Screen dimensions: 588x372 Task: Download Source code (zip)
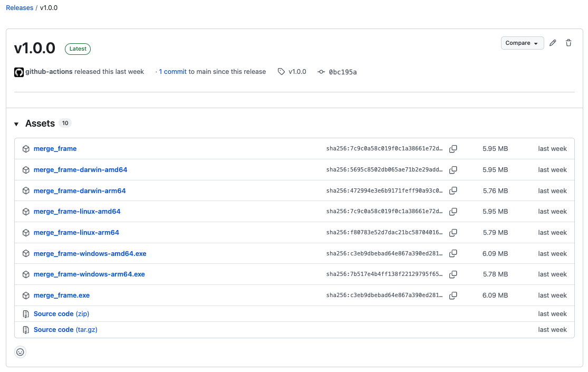pos(62,314)
